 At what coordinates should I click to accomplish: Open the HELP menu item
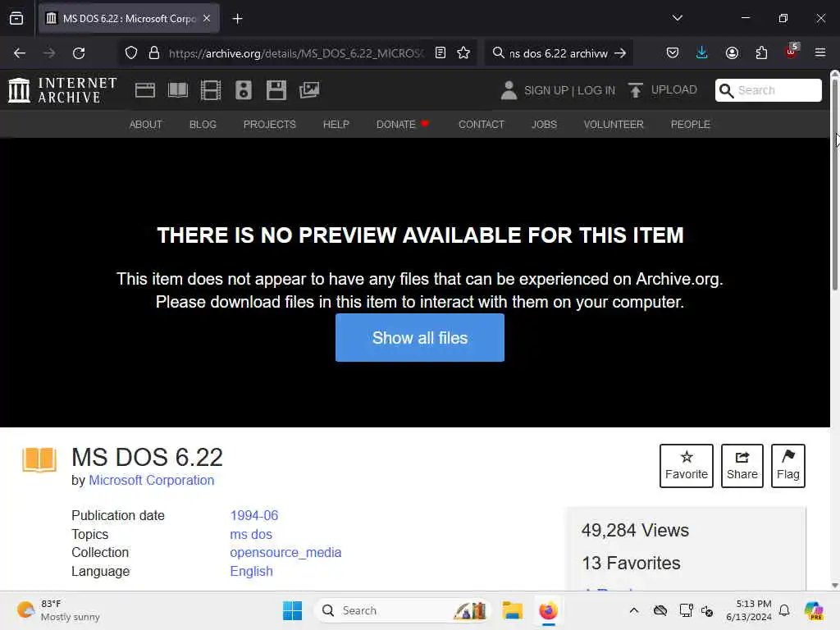coord(336,125)
